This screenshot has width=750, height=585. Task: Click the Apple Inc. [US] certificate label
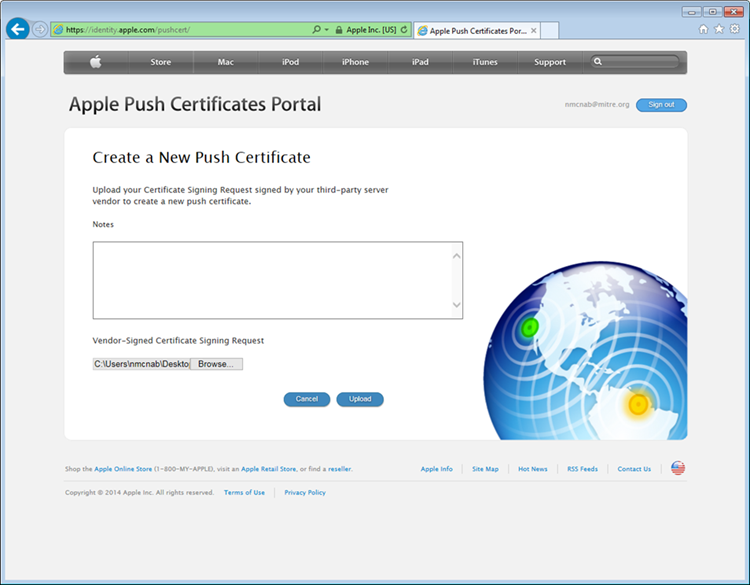pyautogui.click(x=371, y=30)
